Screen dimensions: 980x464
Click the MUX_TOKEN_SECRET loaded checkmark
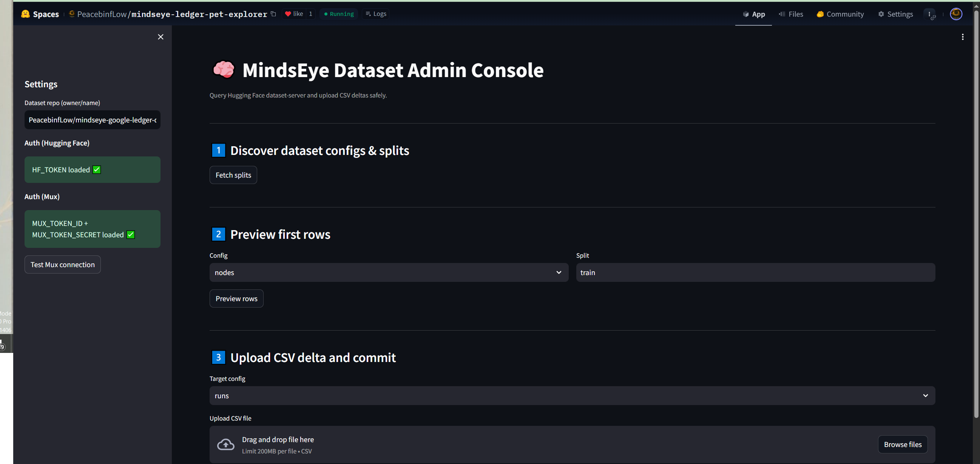[x=131, y=235]
